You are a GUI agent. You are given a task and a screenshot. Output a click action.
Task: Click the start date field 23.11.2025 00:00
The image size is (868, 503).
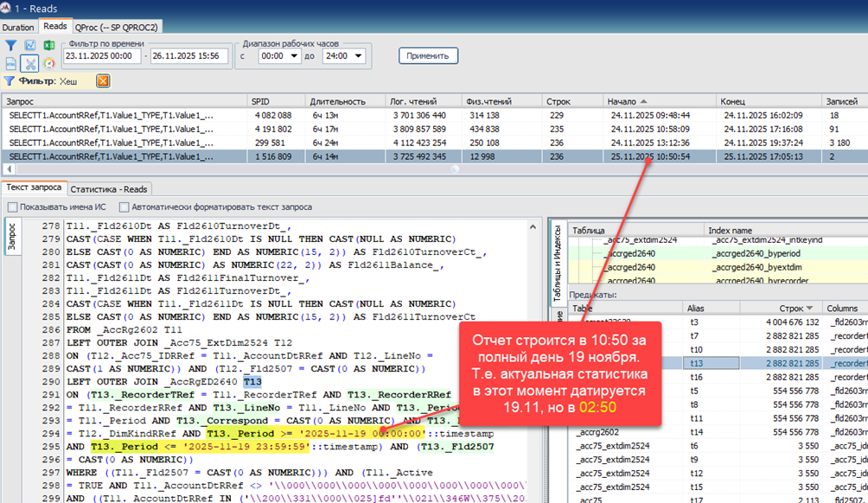[102, 56]
